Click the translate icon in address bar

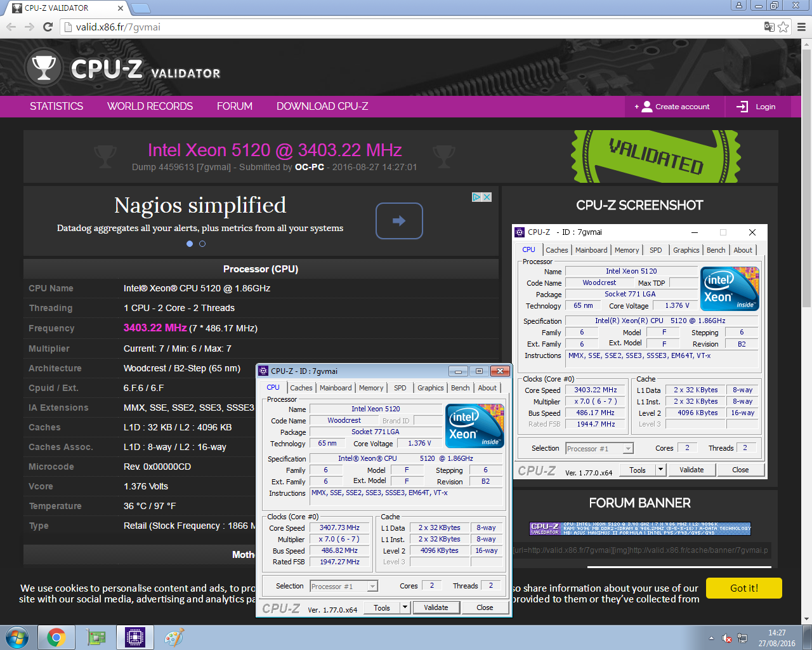click(769, 27)
